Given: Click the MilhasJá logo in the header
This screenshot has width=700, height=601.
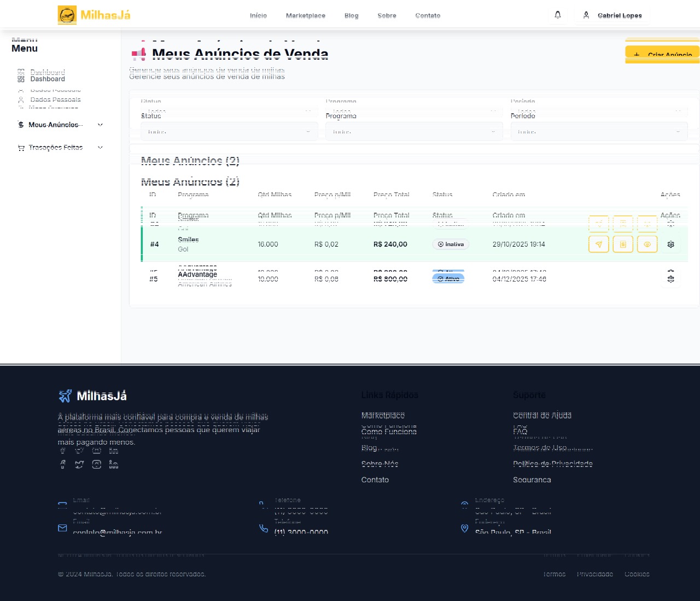Looking at the screenshot, I should (94, 15).
